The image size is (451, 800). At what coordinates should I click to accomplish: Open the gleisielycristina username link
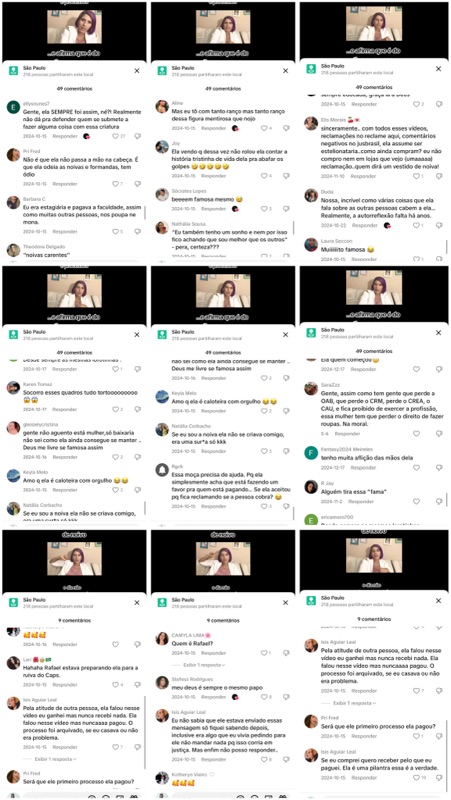point(40,424)
